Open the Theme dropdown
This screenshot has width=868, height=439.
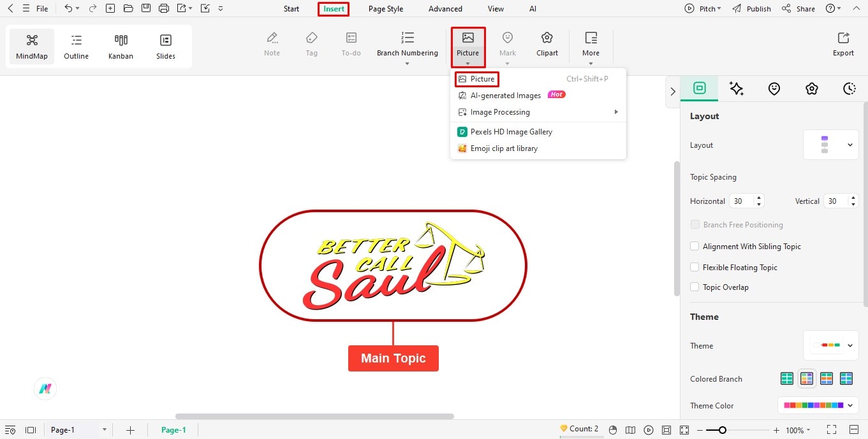click(830, 345)
